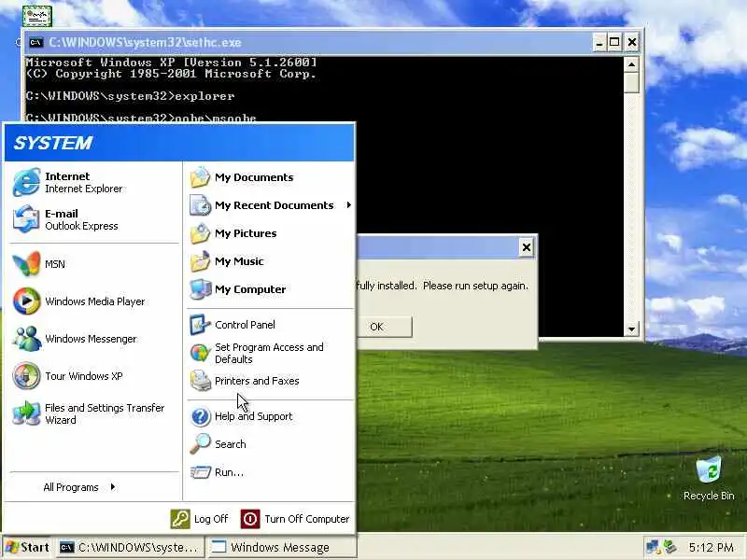Click the desktop icon at top-left corner

pyautogui.click(x=36, y=16)
